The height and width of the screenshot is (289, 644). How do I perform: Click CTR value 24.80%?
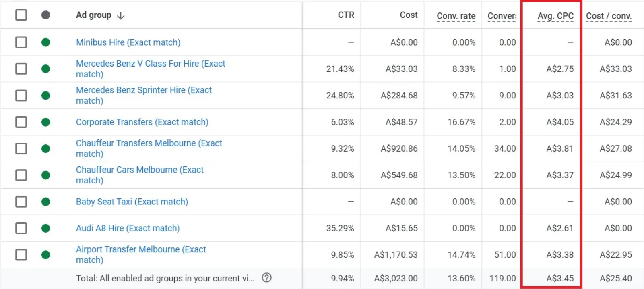tap(340, 96)
